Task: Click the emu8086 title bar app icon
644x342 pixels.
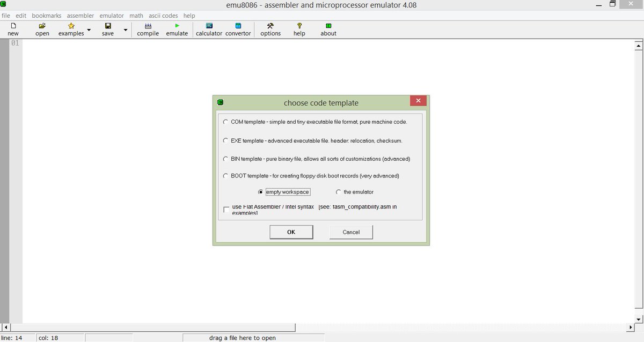Action: [x=3, y=4]
